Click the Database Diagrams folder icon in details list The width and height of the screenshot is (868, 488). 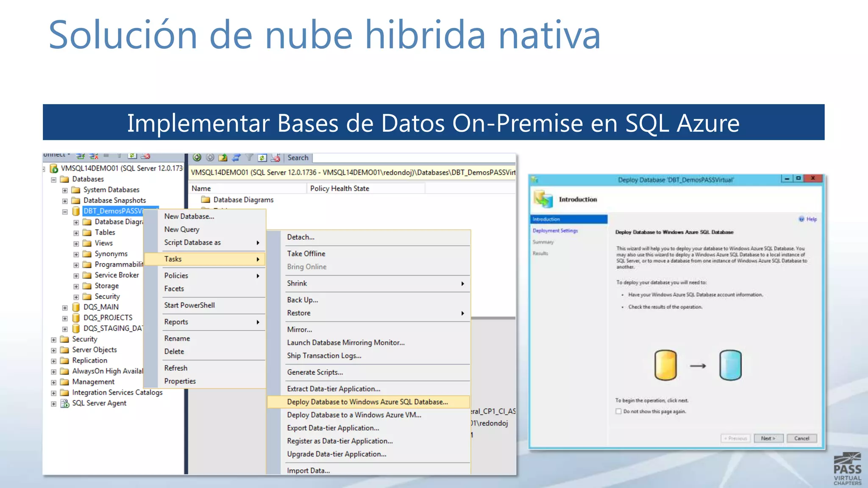[206, 200]
